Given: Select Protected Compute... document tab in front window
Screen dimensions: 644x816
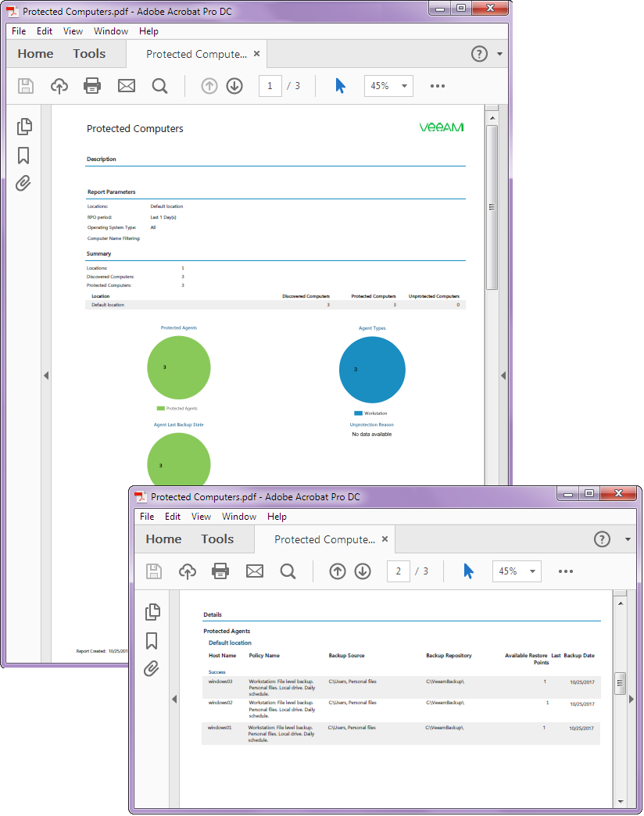Looking at the screenshot, I should pos(324,539).
